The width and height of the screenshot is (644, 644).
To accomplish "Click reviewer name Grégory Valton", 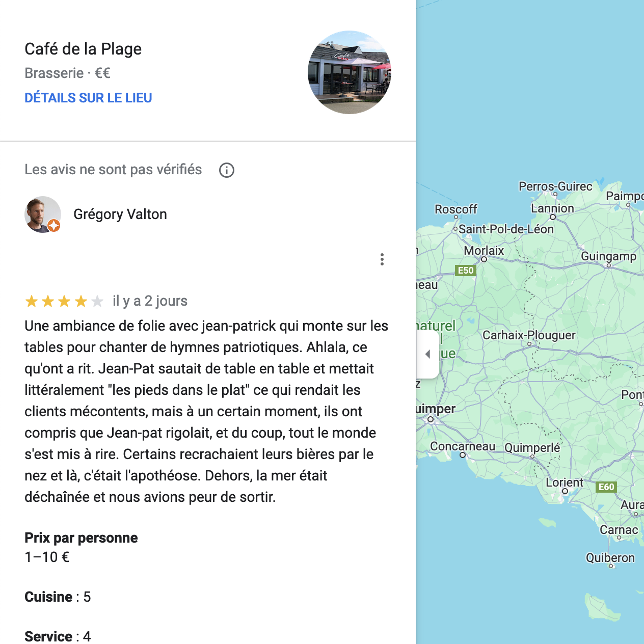I will [x=120, y=214].
